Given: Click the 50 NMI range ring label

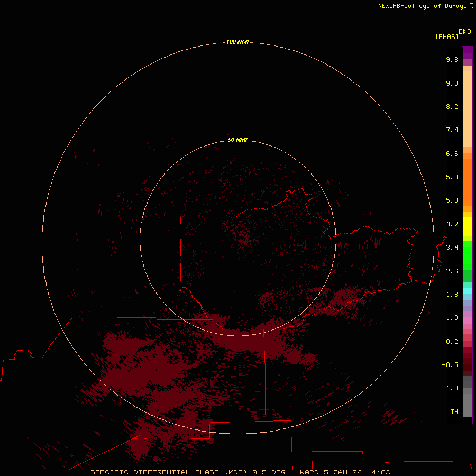Looking at the screenshot, I should (x=237, y=140).
